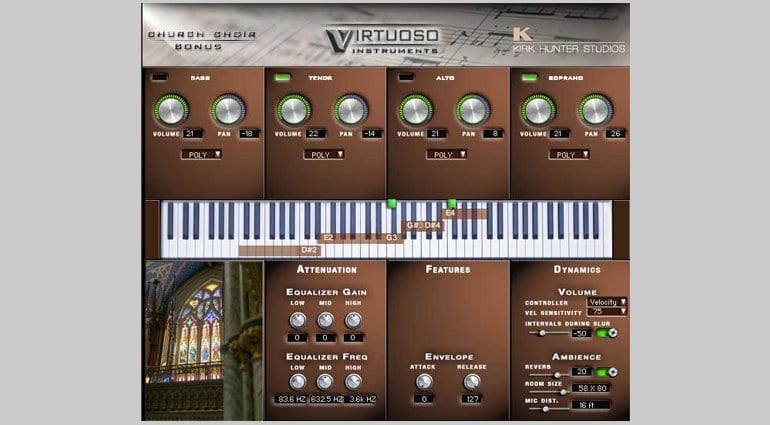Click the Bass volume knob
Screen dimensions: 770x425
pos(171,110)
